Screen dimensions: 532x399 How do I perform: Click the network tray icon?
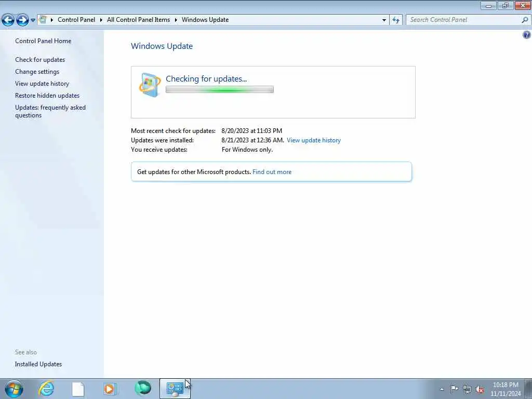(467, 389)
